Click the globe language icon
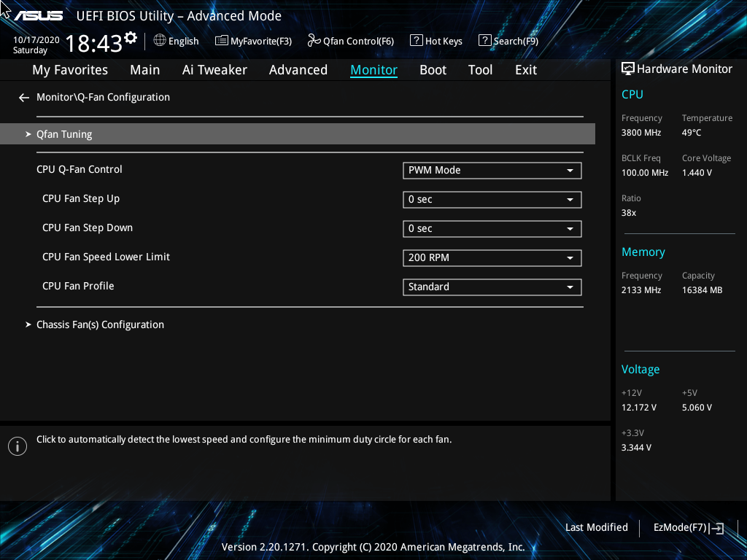Image resolution: width=747 pixels, height=560 pixels. click(160, 41)
